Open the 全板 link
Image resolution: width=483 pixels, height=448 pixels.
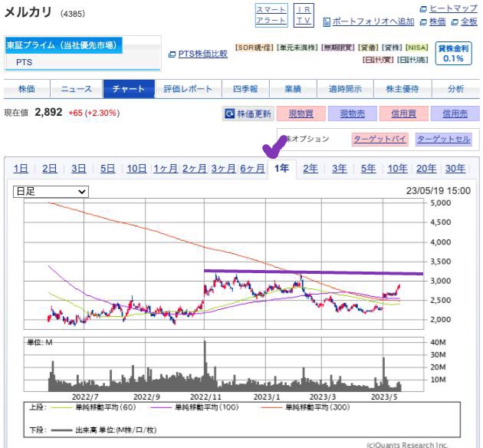tap(469, 21)
